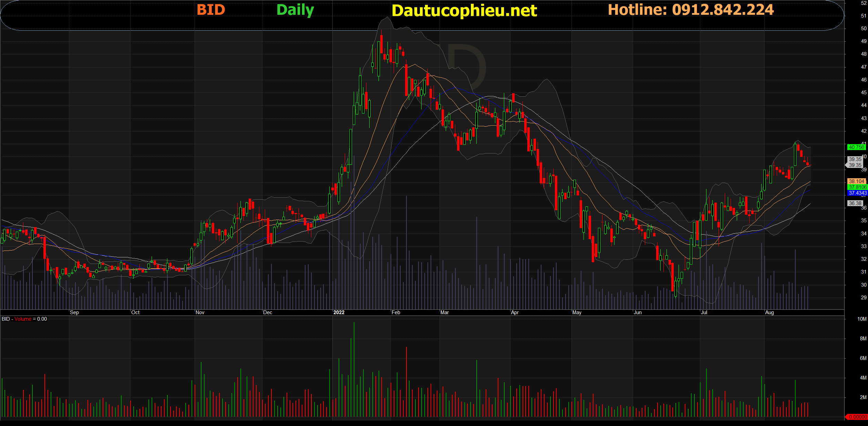The height and width of the screenshot is (426, 868).
Task: Click the Aug month label on time axis
Action: click(769, 312)
